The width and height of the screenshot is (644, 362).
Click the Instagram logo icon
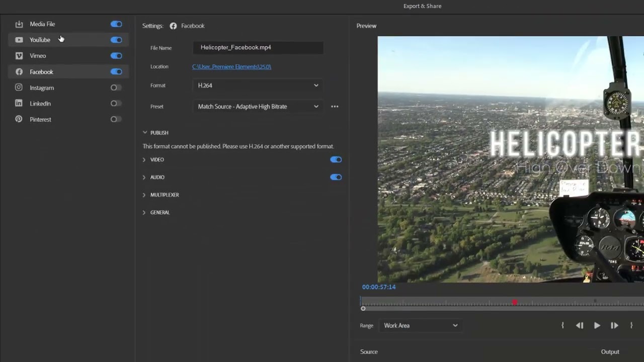point(19,87)
